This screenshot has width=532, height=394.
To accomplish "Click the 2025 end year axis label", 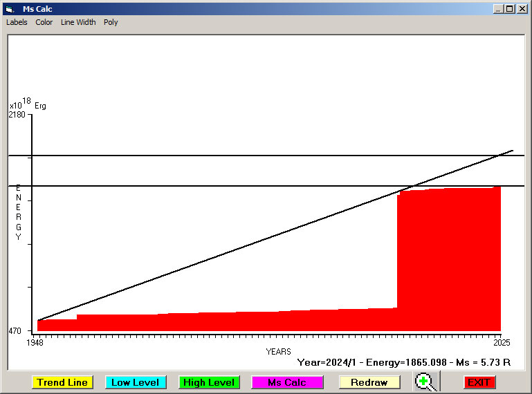I will 500,343.
